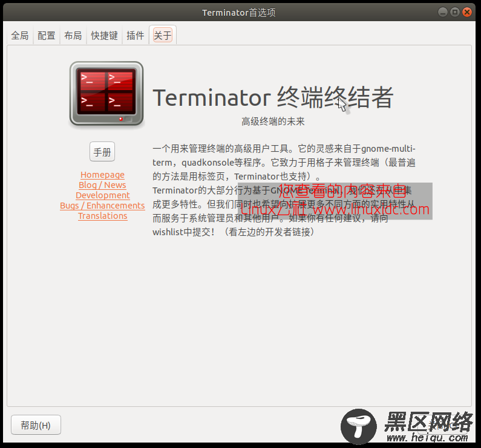Maximize the Terminator preferences window

(454, 12)
